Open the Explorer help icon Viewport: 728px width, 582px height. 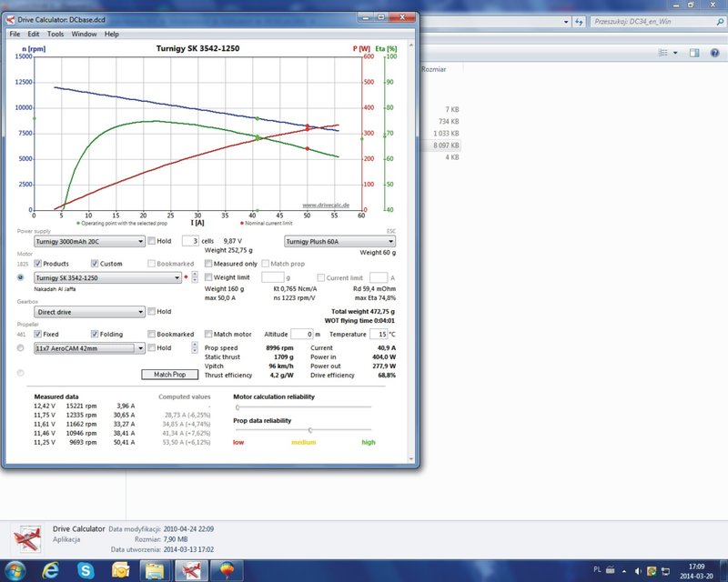[715, 53]
